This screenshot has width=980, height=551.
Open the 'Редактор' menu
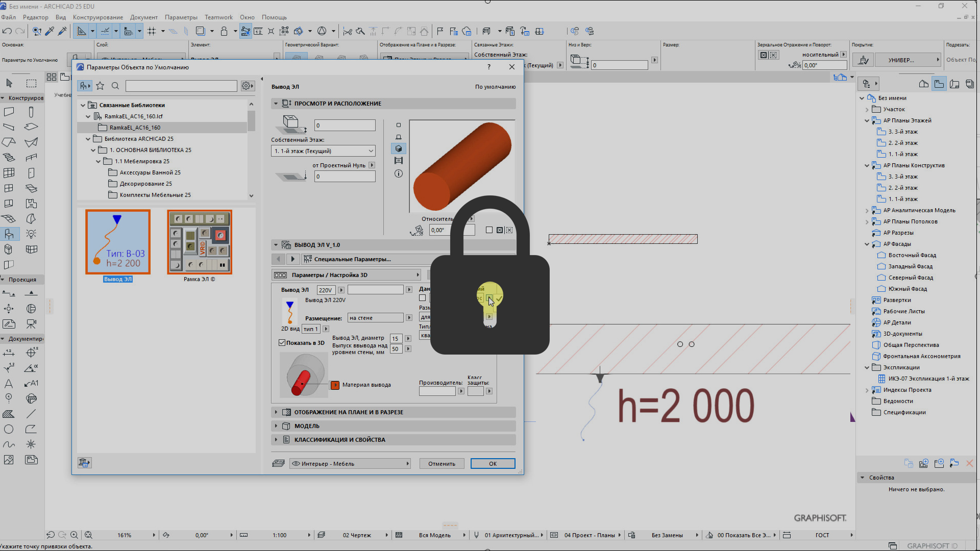(35, 17)
